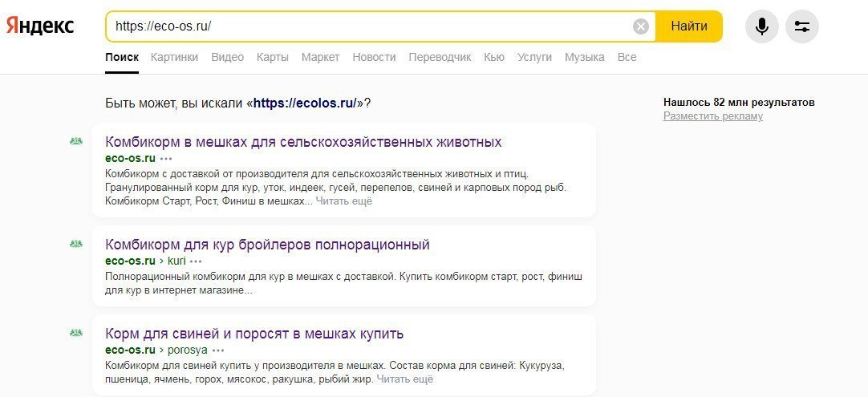Open Разместить рекламу link
The width and height of the screenshot is (868, 397).
[713, 116]
